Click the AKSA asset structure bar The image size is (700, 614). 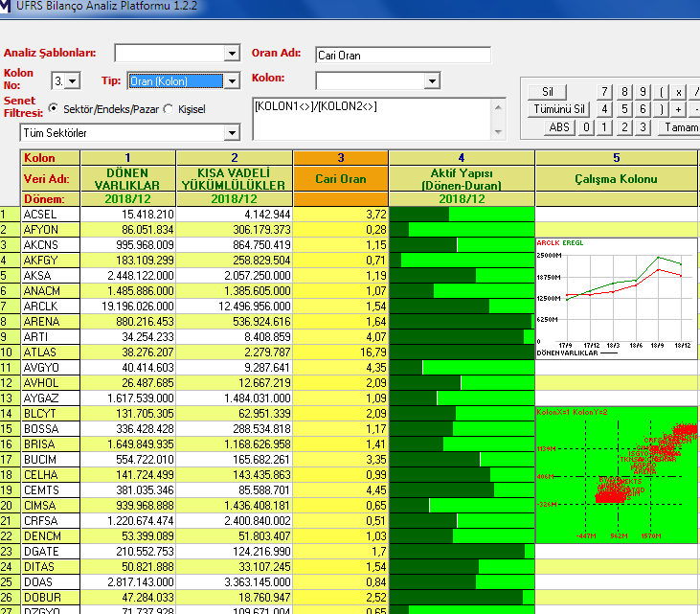point(462,276)
